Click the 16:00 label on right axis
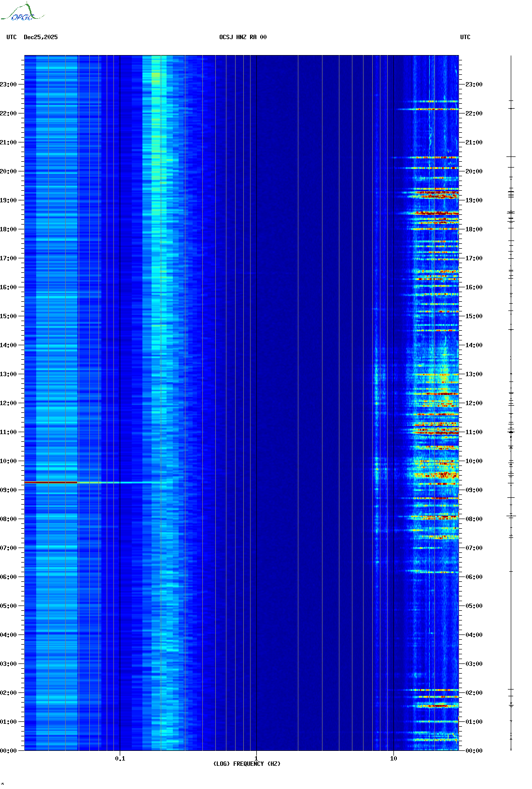 click(474, 287)
